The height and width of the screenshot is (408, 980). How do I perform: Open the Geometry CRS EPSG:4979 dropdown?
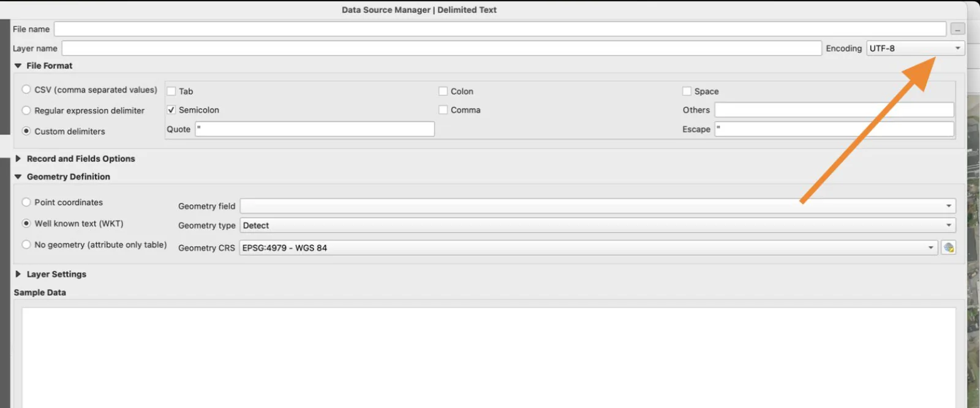point(588,247)
